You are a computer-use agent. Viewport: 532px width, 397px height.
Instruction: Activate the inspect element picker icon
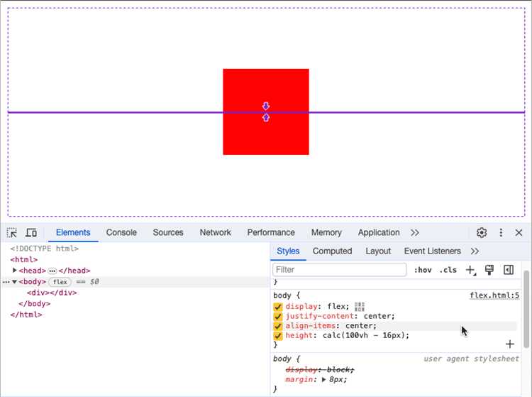pos(12,233)
